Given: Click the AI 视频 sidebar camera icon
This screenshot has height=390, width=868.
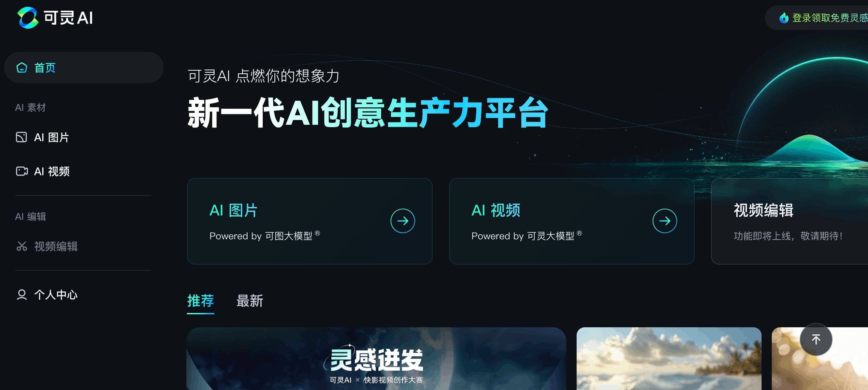Looking at the screenshot, I should click(22, 171).
